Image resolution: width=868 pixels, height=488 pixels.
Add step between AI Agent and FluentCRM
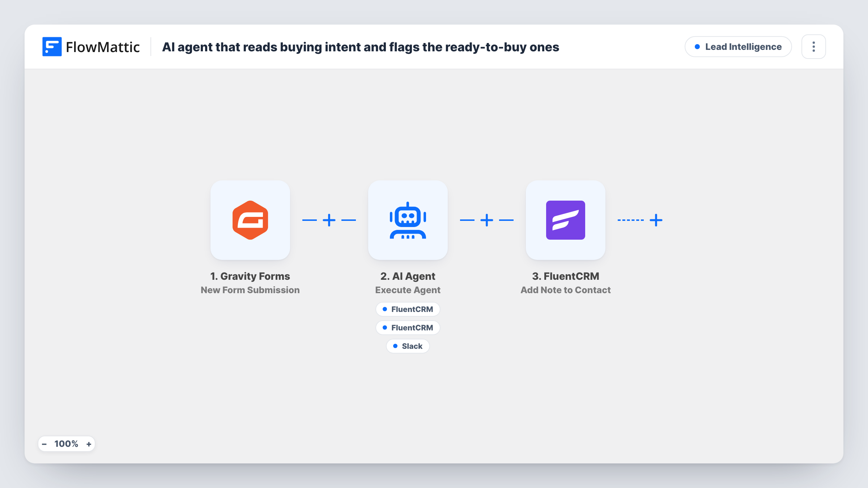487,220
